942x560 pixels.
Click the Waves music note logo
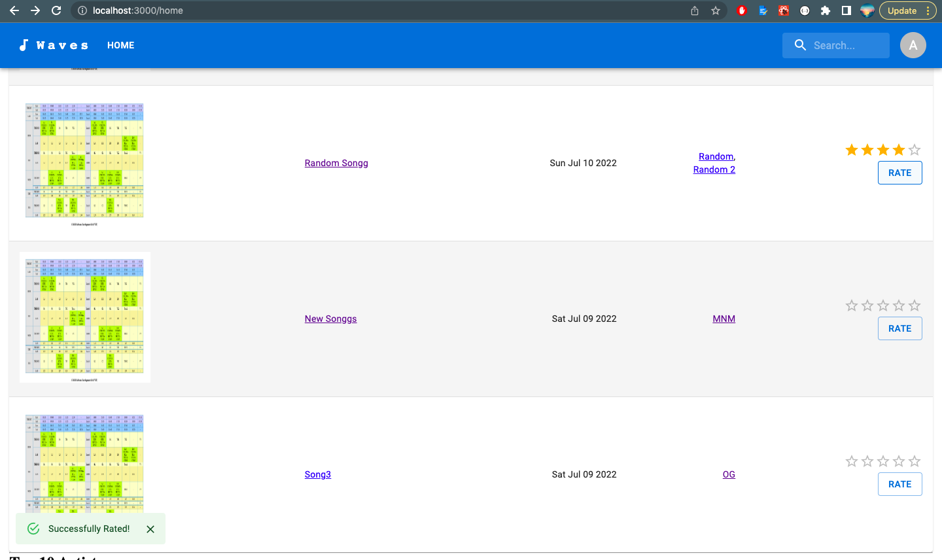coord(25,45)
